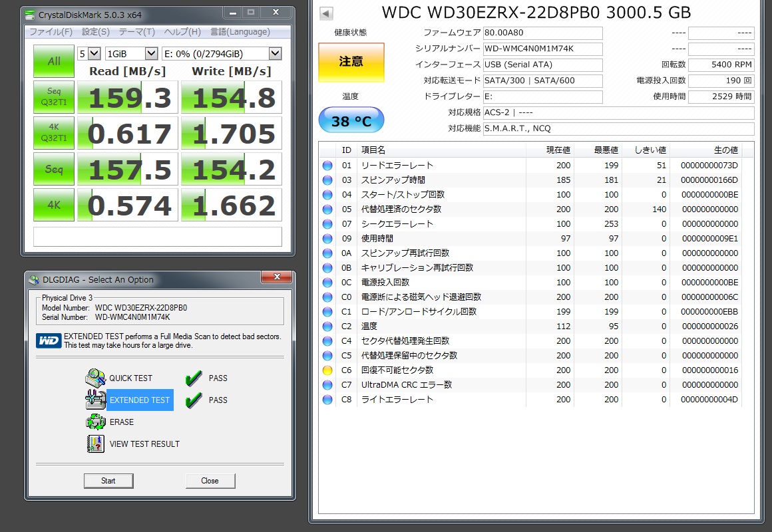This screenshot has width=772, height=532.
Task: Click the status dot for 0C 電源投入回数
Action: [327, 283]
